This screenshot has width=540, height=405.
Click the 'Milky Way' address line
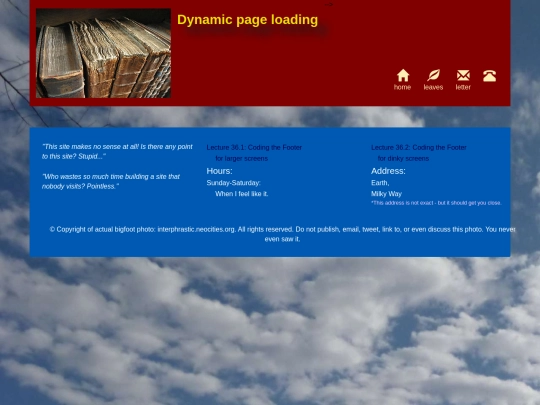[x=386, y=194]
